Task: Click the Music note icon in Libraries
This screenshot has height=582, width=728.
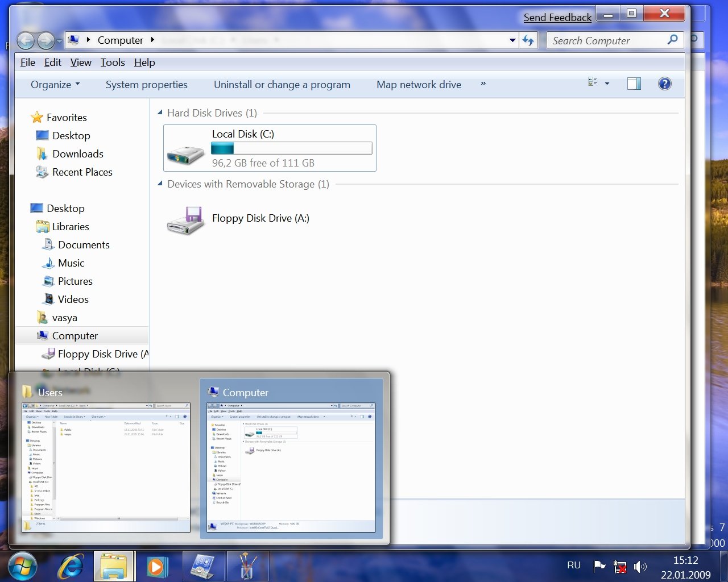Action: (x=48, y=263)
